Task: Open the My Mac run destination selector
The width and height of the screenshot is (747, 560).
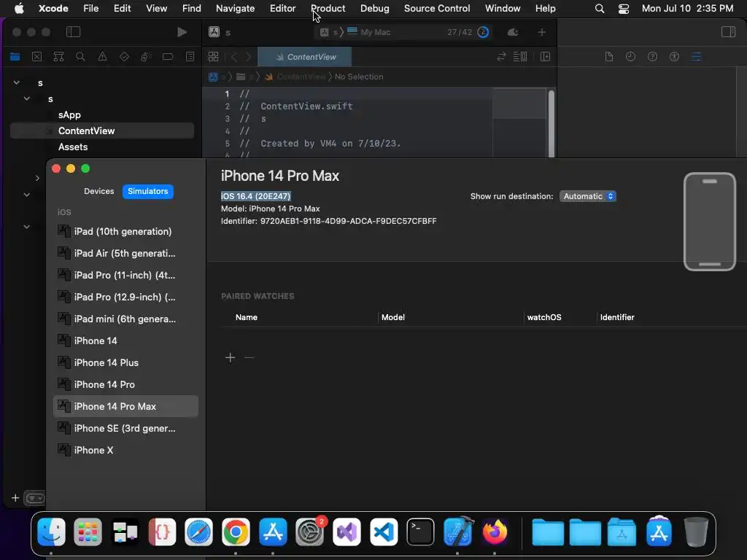Action: tap(369, 32)
